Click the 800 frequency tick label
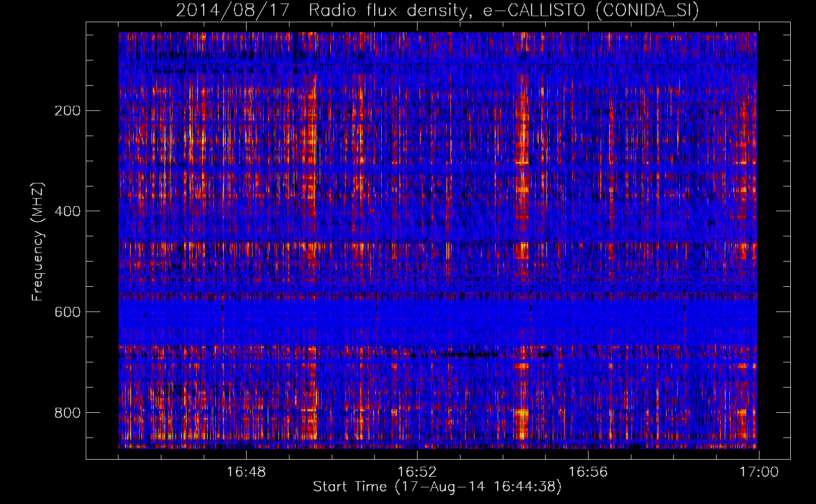 tap(68, 412)
